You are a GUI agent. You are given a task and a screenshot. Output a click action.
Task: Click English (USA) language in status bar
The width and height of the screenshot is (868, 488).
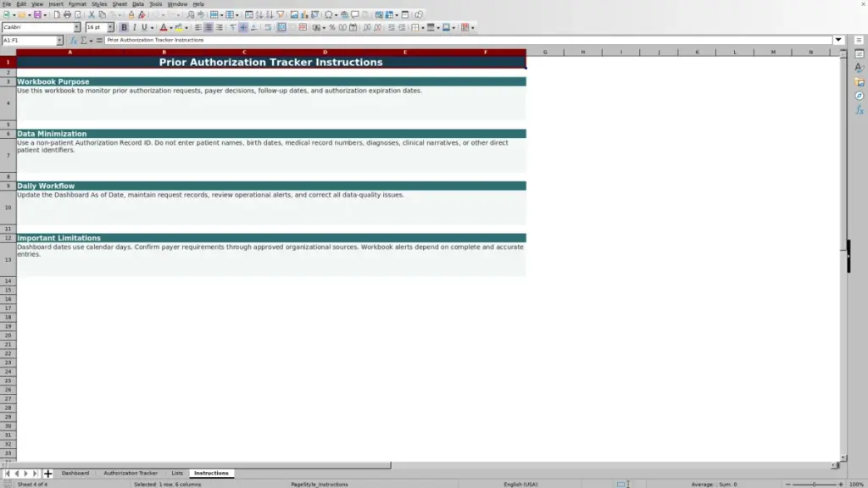(520, 485)
